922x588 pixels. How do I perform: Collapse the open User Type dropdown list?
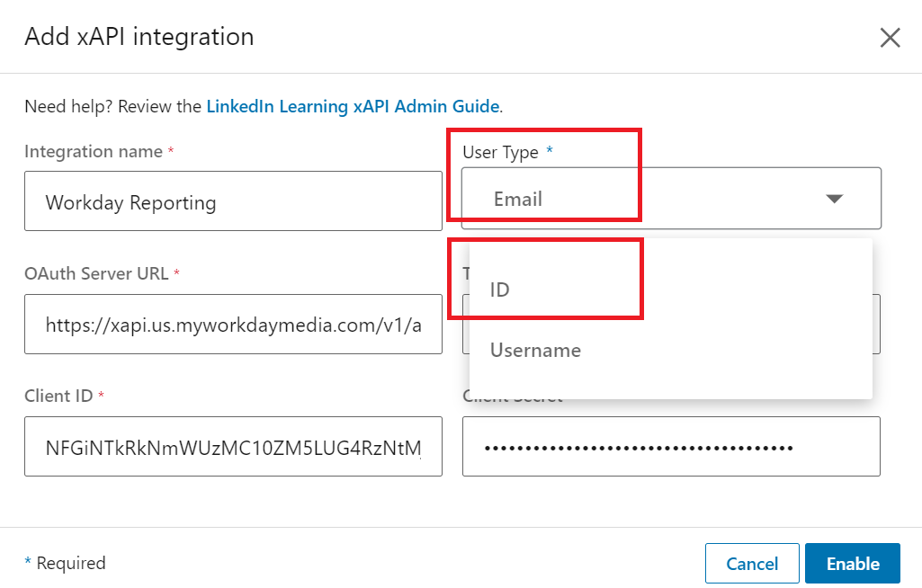[834, 198]
